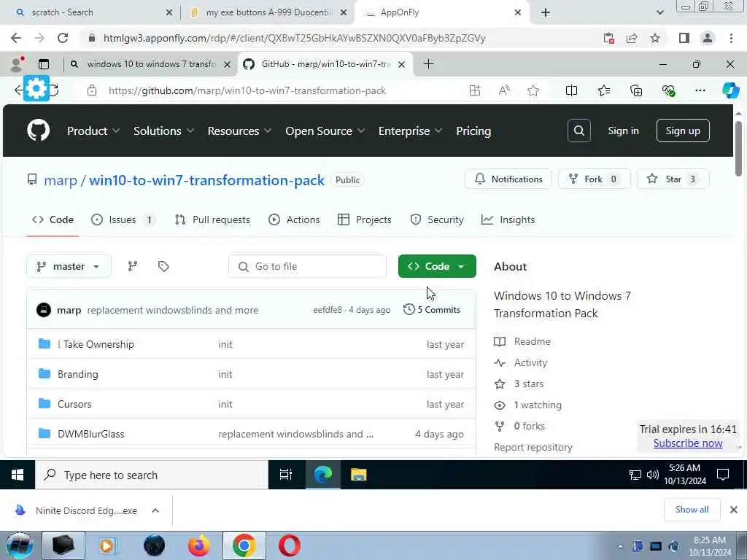Switch to the Issues tab
Screen dimensions: 747x560
pos(123,219)
